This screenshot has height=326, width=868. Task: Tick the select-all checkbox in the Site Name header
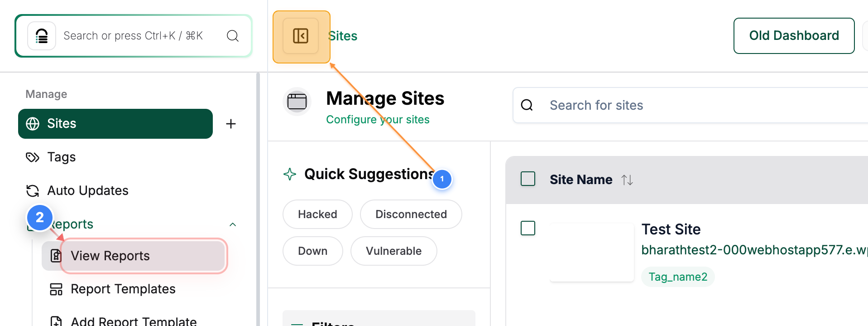tap(528, 179)
